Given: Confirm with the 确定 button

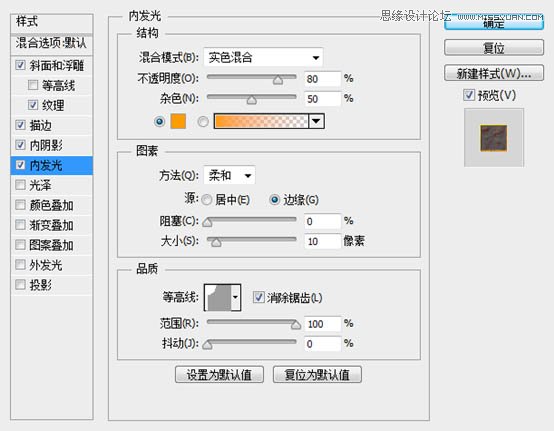Looking at the screenshot, I should pos(494,22).
